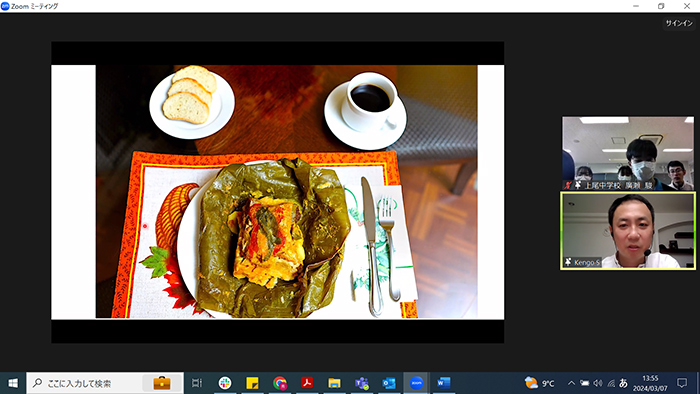Open the Windows Start menu
The image size is (700, 394).
[x=13, y=383]
